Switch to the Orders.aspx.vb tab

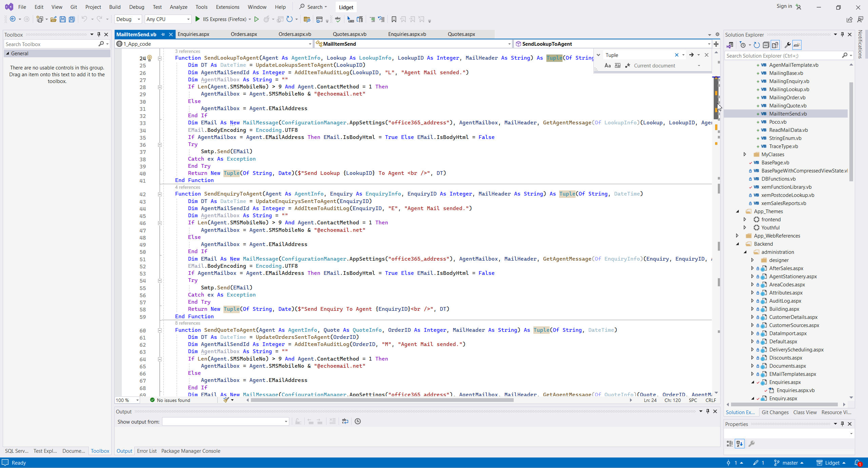point(295,34)
